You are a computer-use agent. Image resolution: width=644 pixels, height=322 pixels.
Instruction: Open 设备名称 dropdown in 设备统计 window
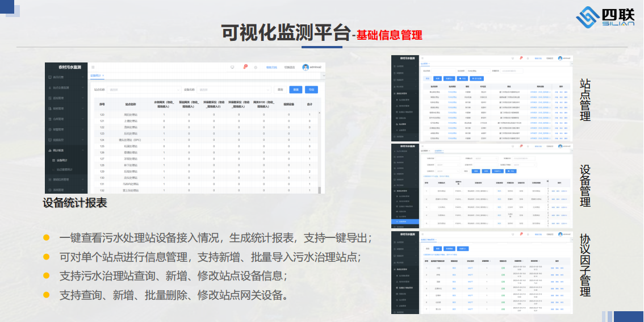point(234,90)
